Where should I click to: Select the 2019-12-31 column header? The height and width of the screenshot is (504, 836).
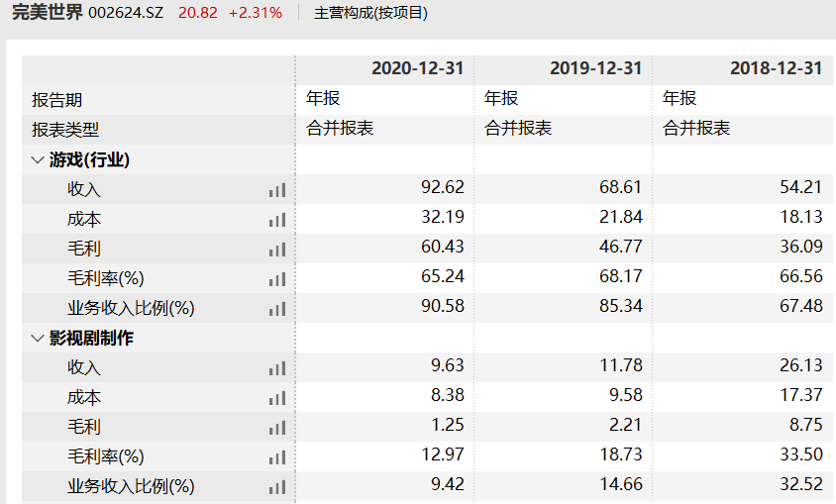pos(595,68)
